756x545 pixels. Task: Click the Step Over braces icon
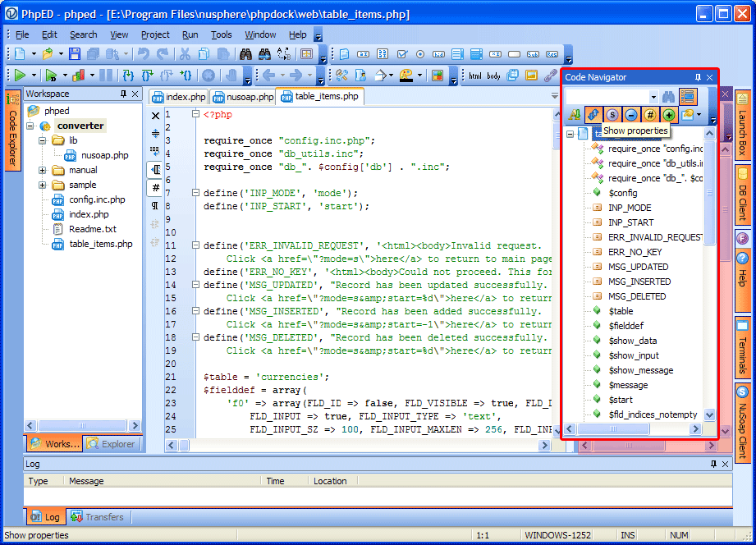147,76
